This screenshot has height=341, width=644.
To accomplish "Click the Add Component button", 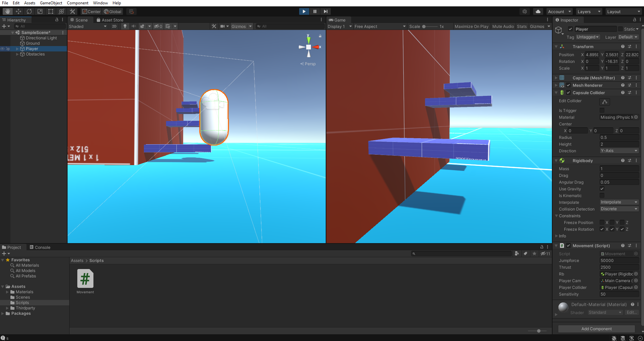I will (596, 329).
